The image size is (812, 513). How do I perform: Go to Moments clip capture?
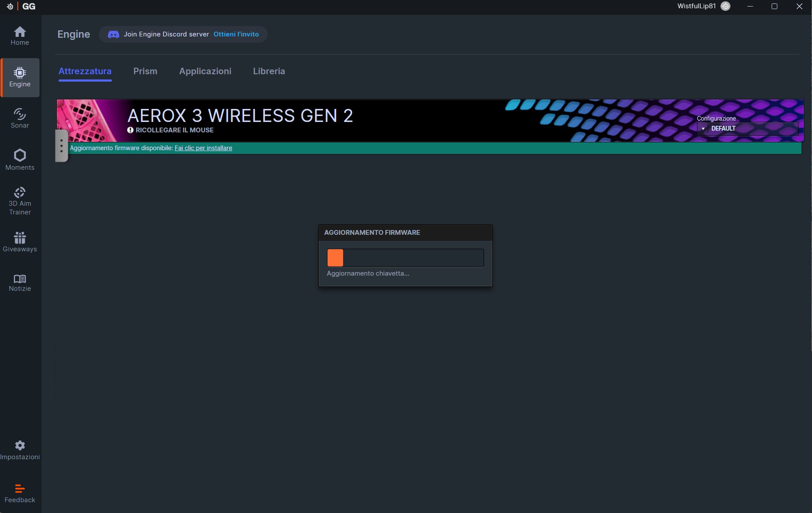(x=20, y=160)
